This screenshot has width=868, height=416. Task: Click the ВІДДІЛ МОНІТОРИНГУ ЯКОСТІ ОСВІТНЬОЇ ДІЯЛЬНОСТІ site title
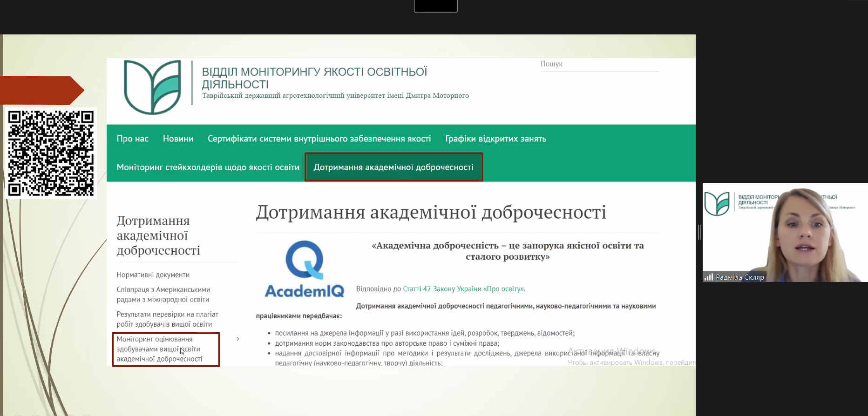[x=315, y=78]
